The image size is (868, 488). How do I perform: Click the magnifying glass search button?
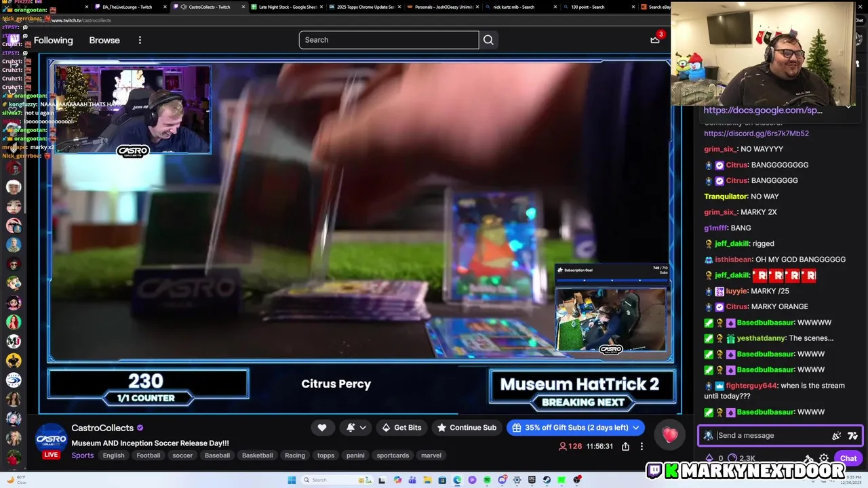click(x=488, y=40)
